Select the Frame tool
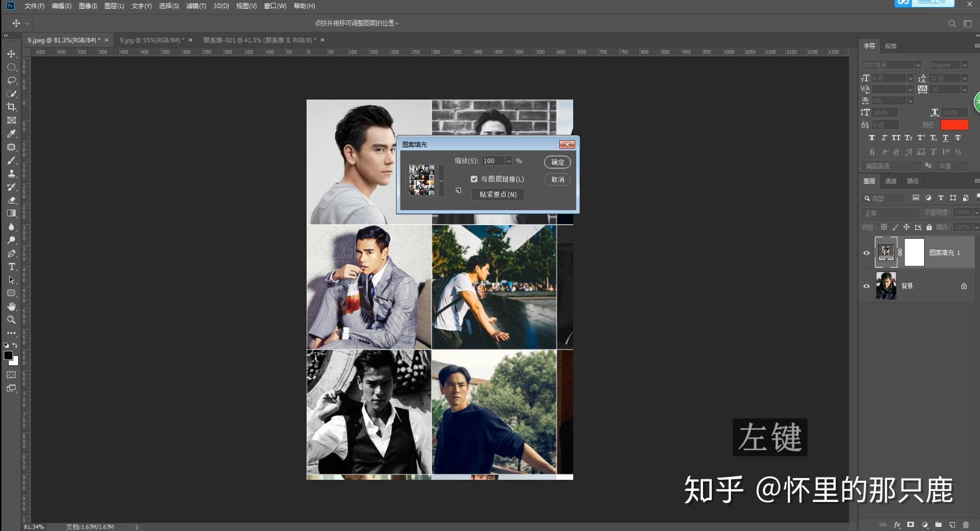The height and width of the screenshot is (531, 980). coord(11,120)
